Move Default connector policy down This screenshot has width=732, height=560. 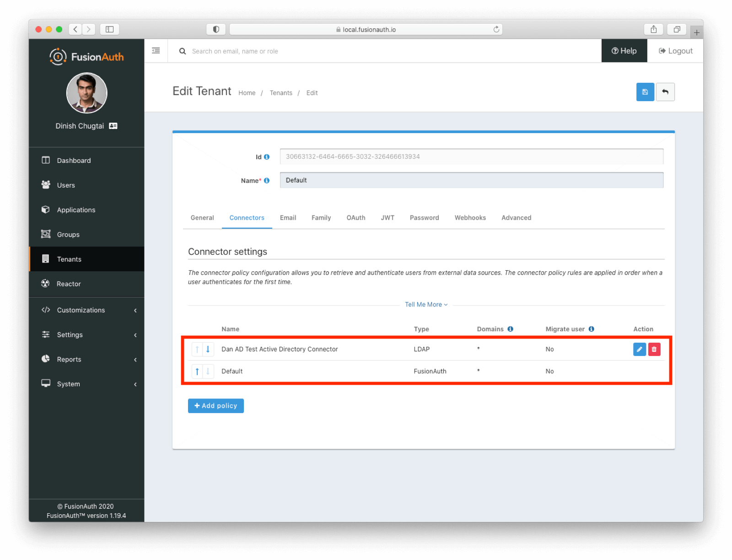(x=208, y=371)
